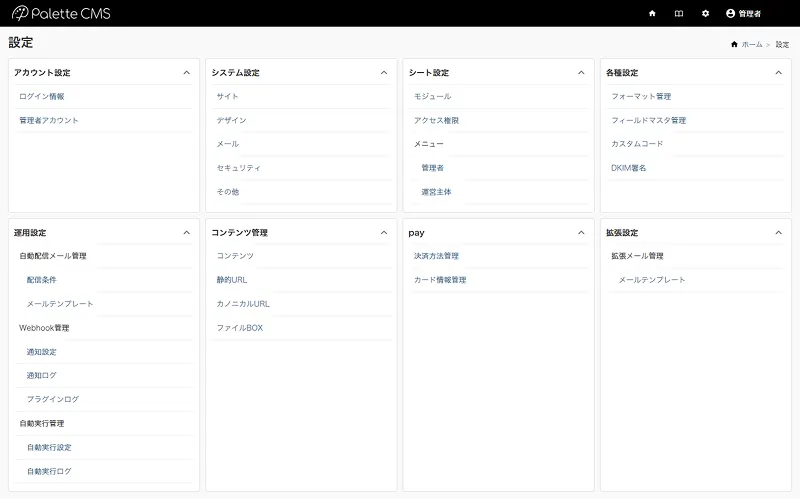The width and height of the screenshot is (800, 499).
Task: Click the Palette CMS logo
Action: 61,13
